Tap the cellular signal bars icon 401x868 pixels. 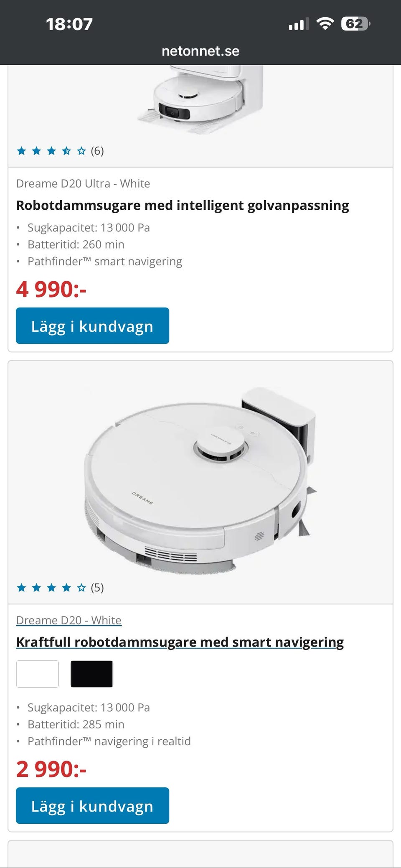click(x=299, y=24)
